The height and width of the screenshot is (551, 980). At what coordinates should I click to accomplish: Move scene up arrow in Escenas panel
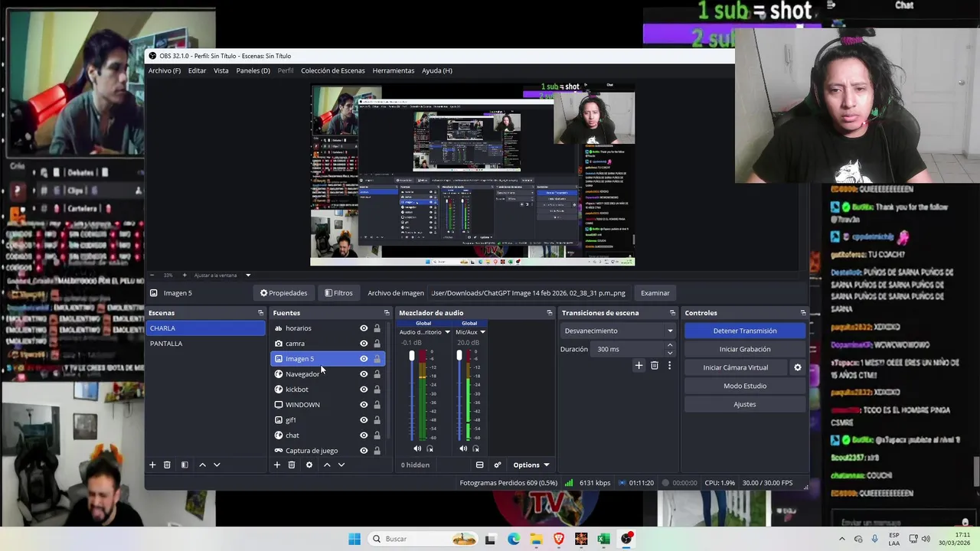pos(202,465)
